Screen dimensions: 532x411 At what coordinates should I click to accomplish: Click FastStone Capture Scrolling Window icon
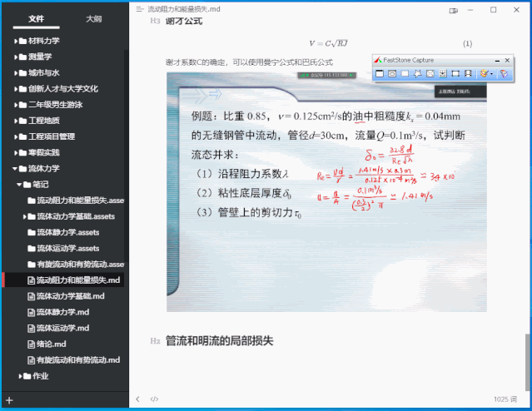click(x=443, y=73)
